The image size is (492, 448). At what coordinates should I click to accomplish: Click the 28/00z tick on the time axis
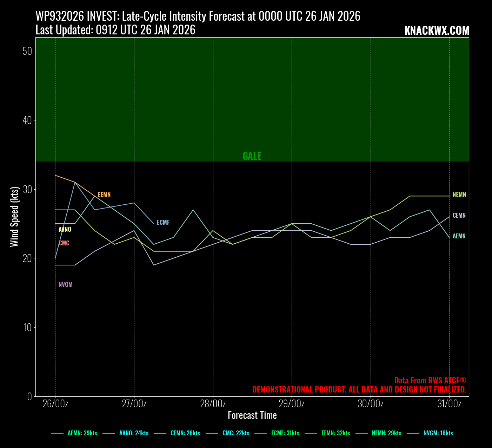[213, 404]
